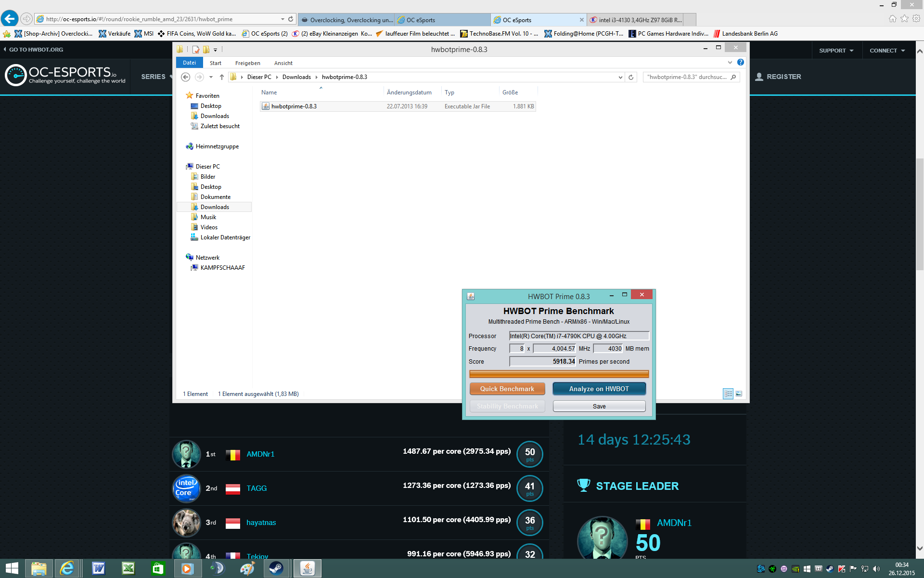The width and height of the screenshot is (924, 578).
Task: Open the browser address bar dropdown arrow
Action: [x=282, y=19]
